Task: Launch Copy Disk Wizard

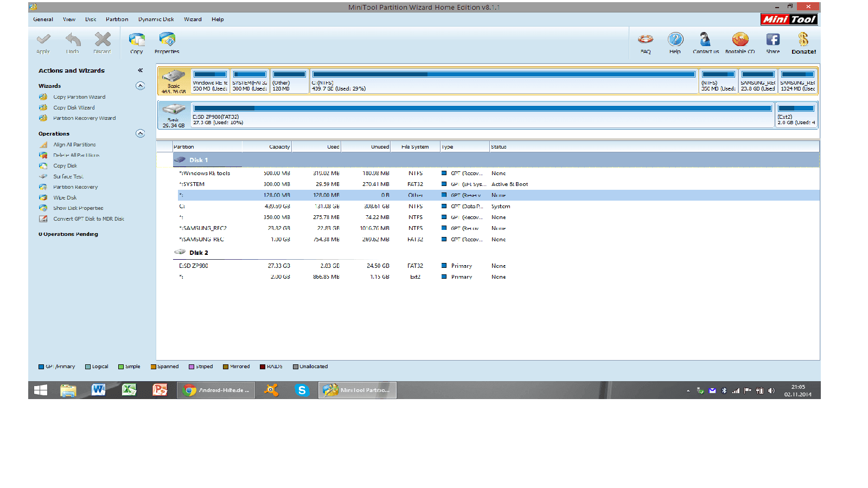Action: coord(74,107)
